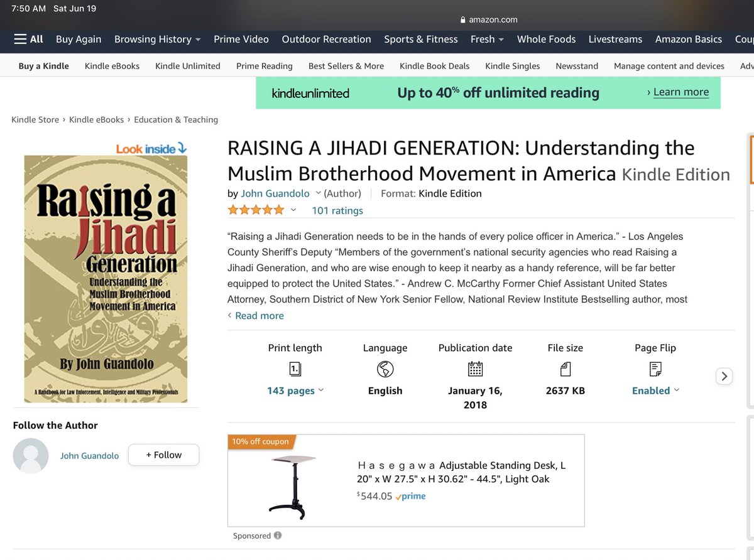Open the Prime Video menu item
This screenshot has height=560, width=754.
click(x=241, y=39)
